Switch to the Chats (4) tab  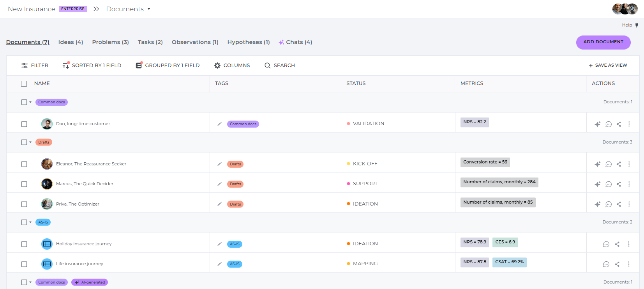tap(295, 42)
